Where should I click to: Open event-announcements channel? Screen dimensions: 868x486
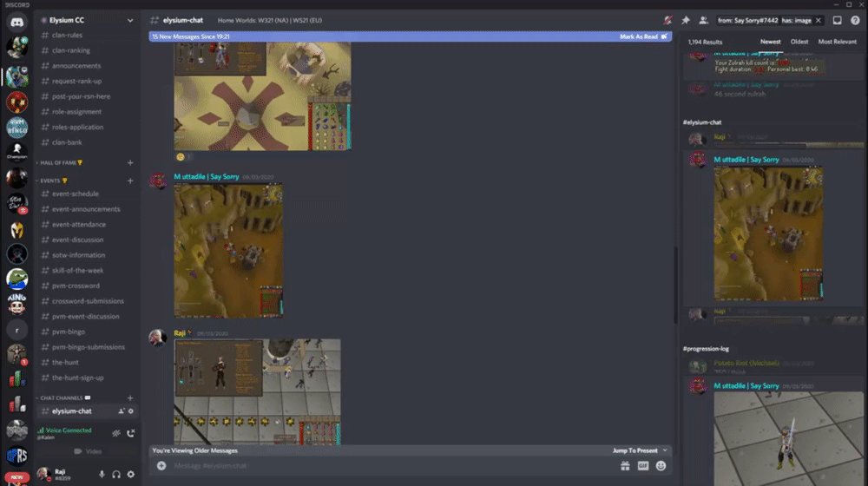coord(88,209)
